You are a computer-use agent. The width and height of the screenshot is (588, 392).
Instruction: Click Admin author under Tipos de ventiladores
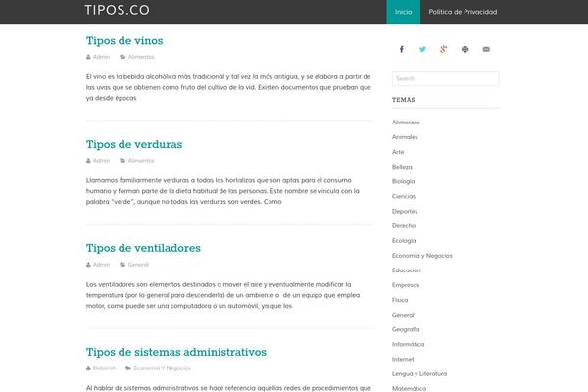101,265
